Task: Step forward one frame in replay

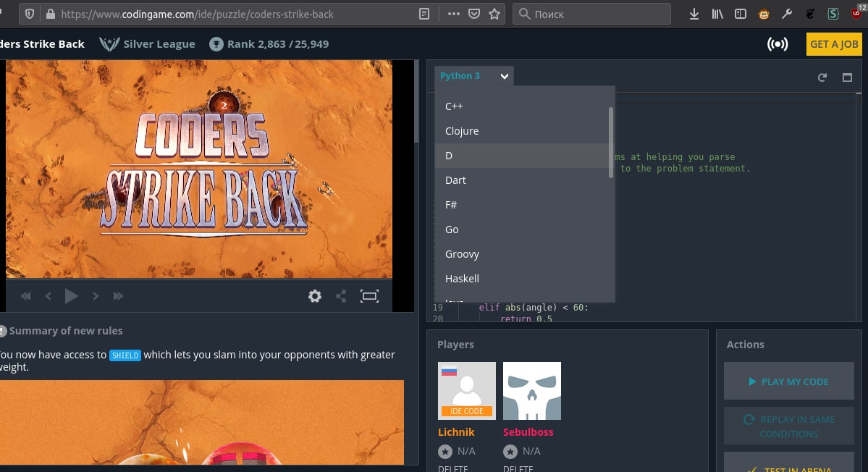Action: (96, 296)
